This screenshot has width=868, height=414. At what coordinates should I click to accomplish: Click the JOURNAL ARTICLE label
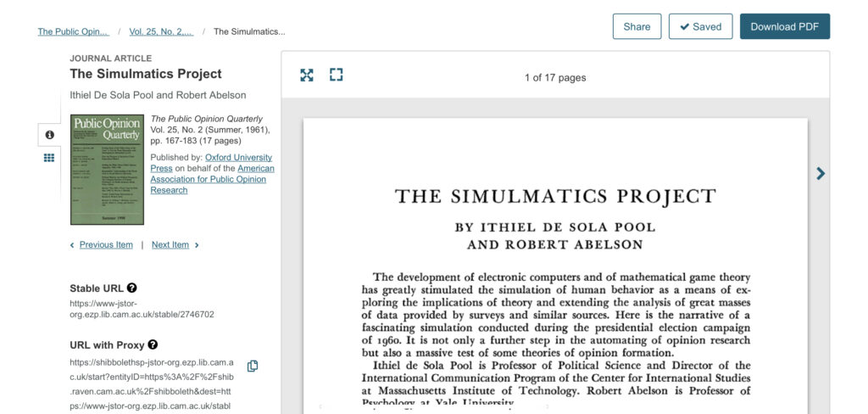point(111,59)
